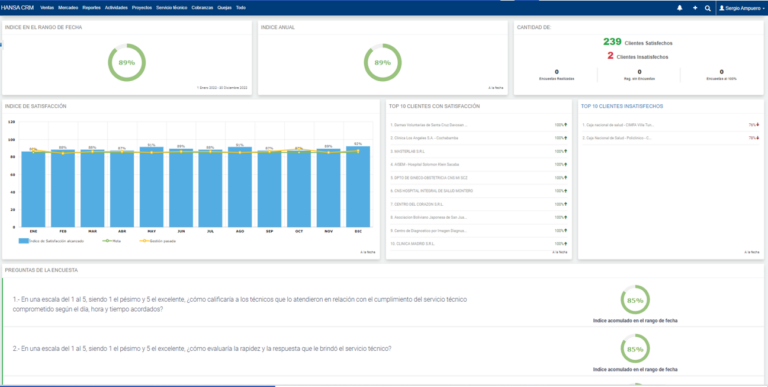
Task: Open the Ventas menu
Action: (47, 8)
